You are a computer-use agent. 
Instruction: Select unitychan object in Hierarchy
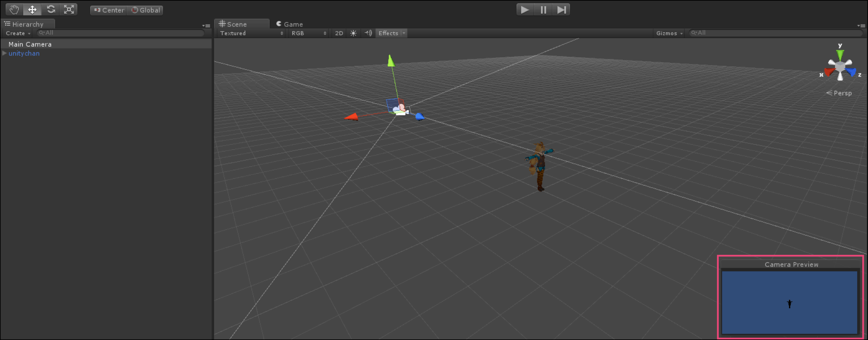click(x=24, y=53)
